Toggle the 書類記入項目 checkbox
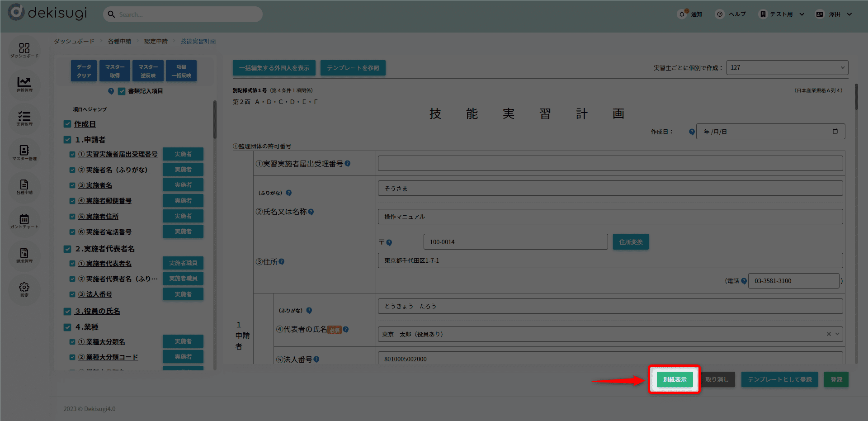The height and width of the screenshot is (421, 868). (x=121, y=91)
